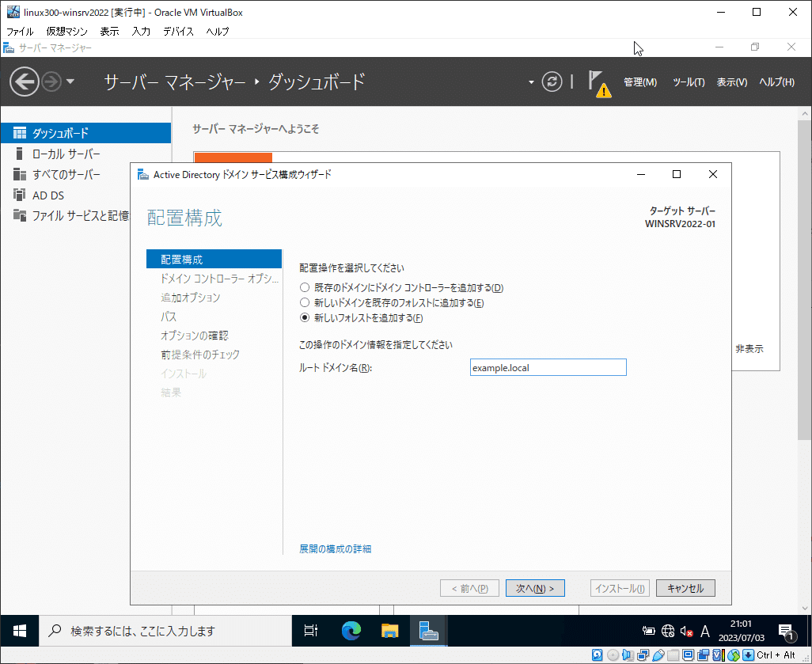Viewport: 812px width, 664px height.
Task: Open VirtualBox ヘルプ menu
Action: click(218, 32)
